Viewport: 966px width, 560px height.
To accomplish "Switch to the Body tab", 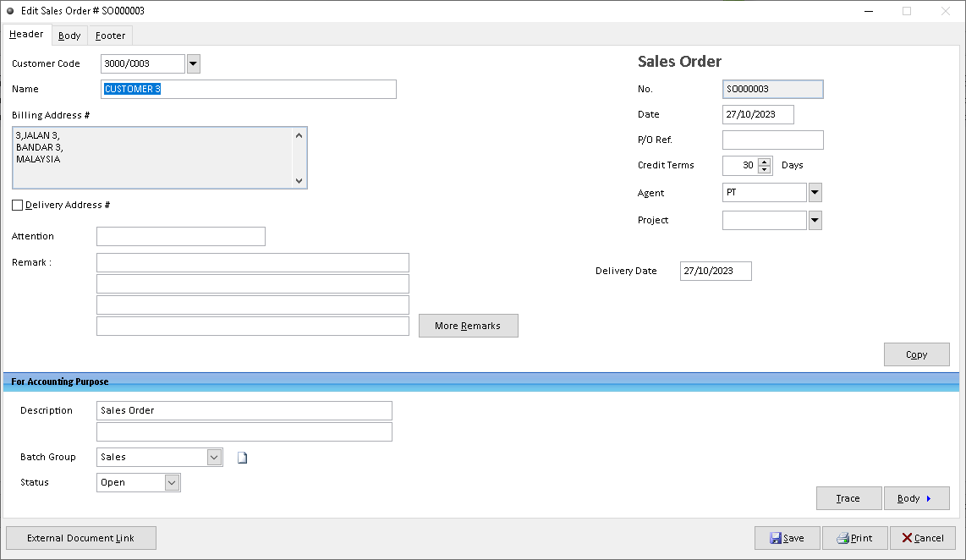I will tap(69, 36).
